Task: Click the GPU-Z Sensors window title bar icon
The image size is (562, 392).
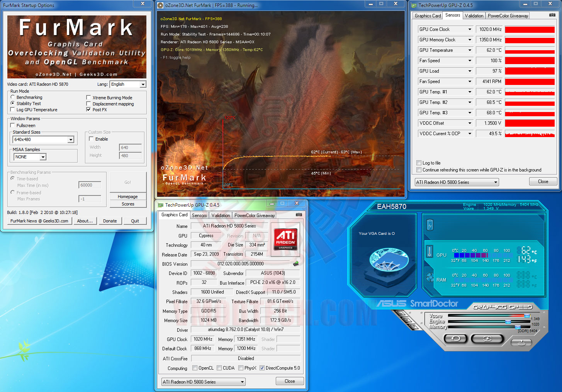Action: [414, 5]
